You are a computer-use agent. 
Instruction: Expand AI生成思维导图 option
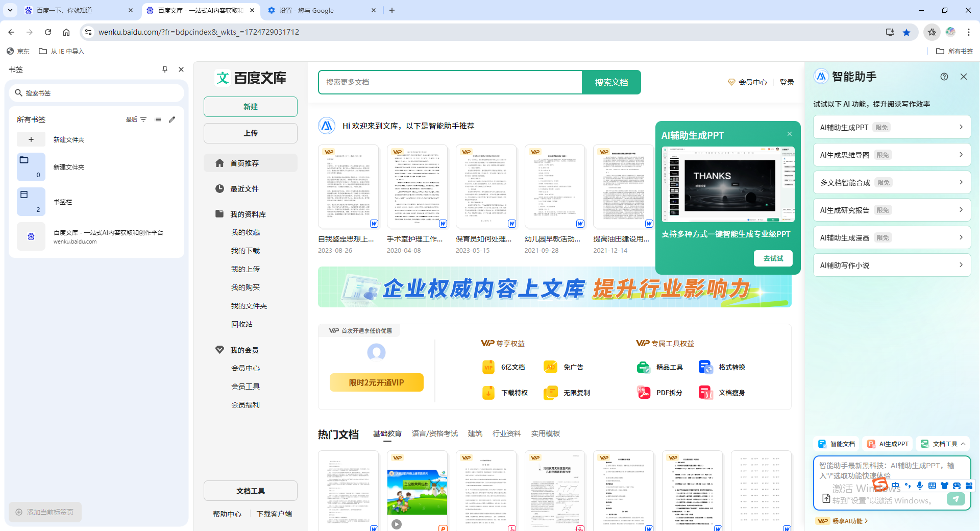tap(892, 155)
